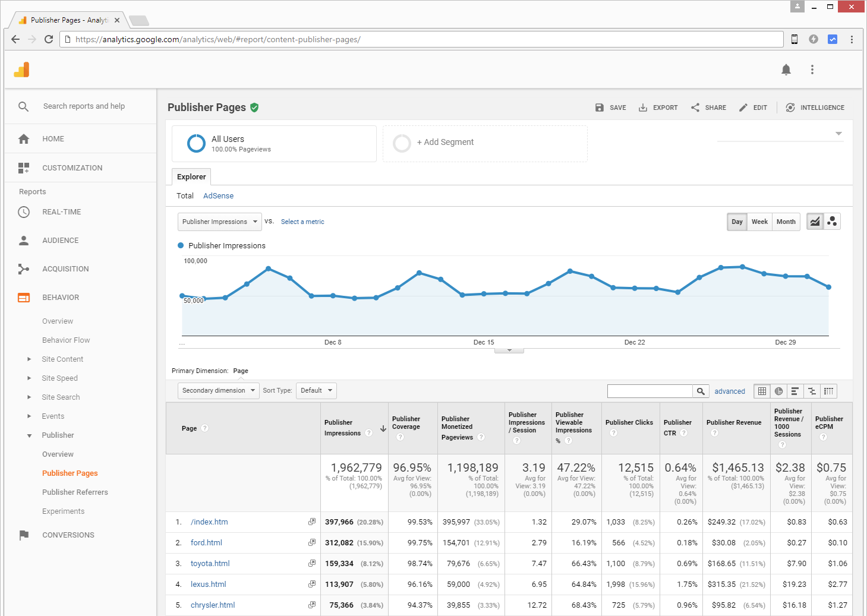Open the date range dropdown arrow
The height and width of the screenshot is (616, 867).
click(838, 134)
